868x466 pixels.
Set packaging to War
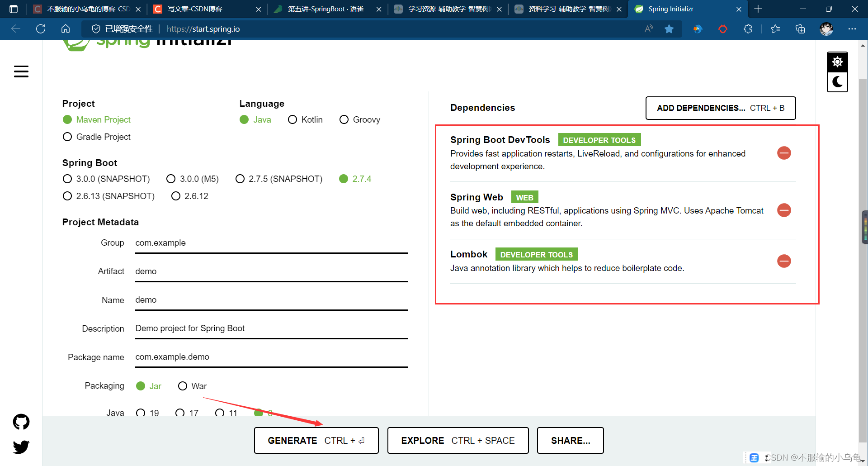click(x=192, y=386)
